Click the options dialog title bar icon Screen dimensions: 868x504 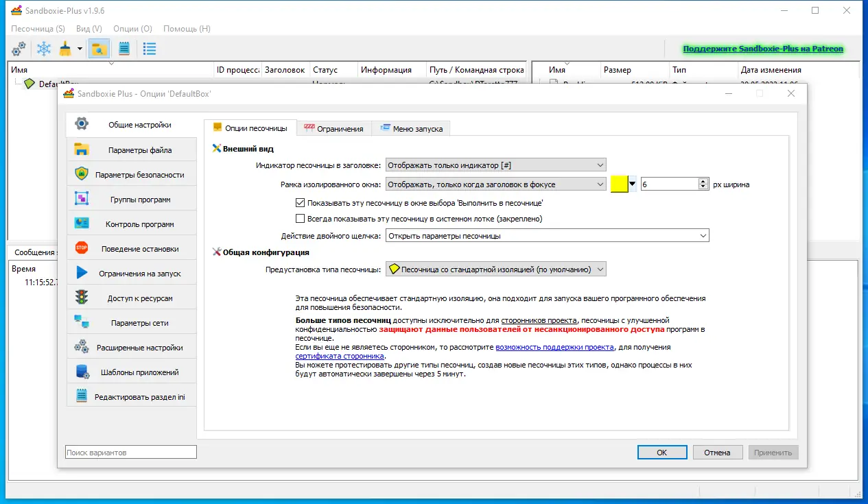point(68,93)
